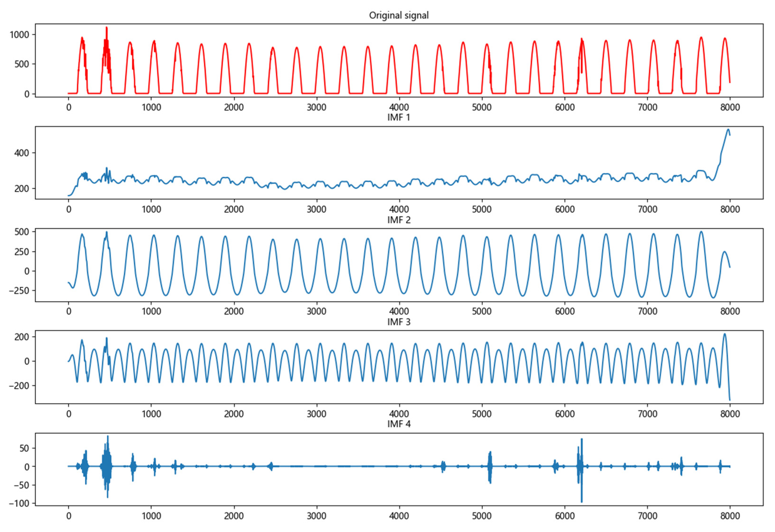Viewport: 775px width, 532px height.
Task: Click the 'IMF 3' subplot title
Action: pyautogui.click(x=399, y=322)
